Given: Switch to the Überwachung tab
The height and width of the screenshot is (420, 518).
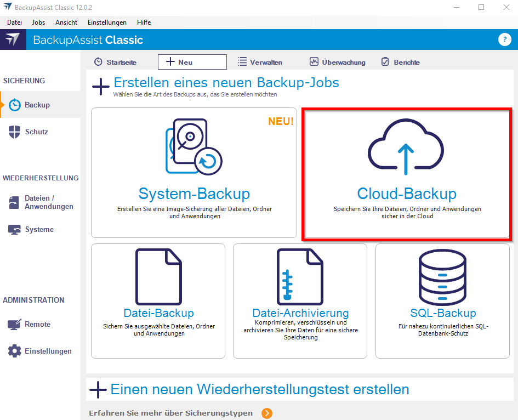Looking at the screenshot, I should (337, 63).
